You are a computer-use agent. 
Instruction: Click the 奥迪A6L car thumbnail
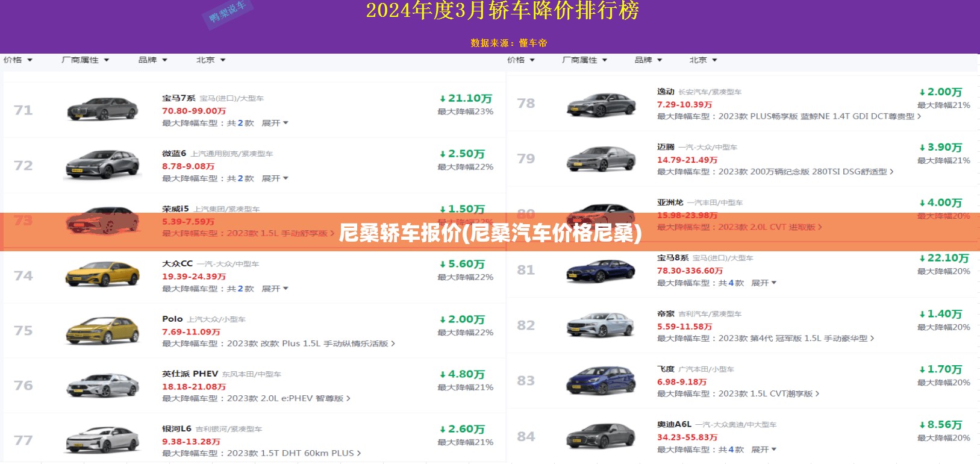coord(601,436)
